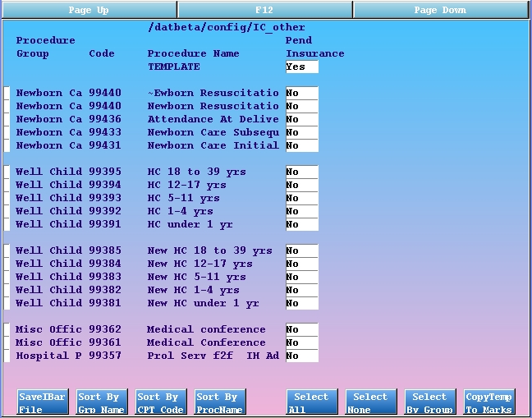Mark the HC 18 to 39 yrs checkbox (99395)
The width and height of the screenshot is (532, 418).
(7, 172)
